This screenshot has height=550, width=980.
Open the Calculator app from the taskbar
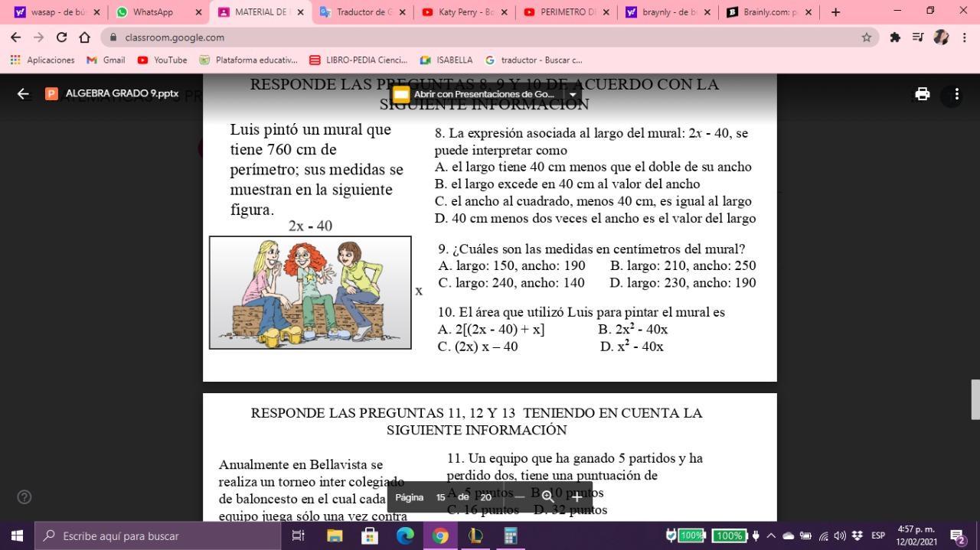pos(511,535)
